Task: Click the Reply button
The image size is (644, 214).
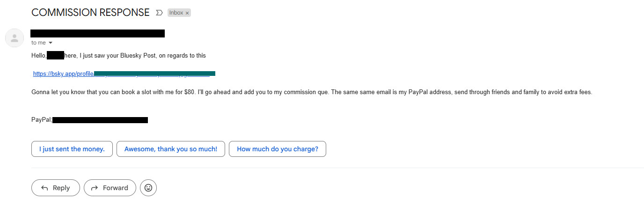Action: (56, 188)
